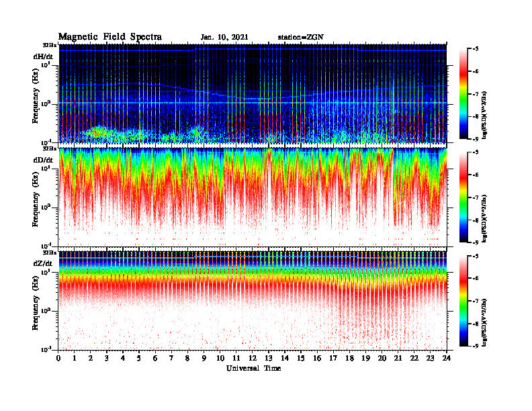The width and height of the screenshot is (532, 411).
Task: Click the log PSD label beside dZ/dt color bar
Action: [x=484, y=322]
